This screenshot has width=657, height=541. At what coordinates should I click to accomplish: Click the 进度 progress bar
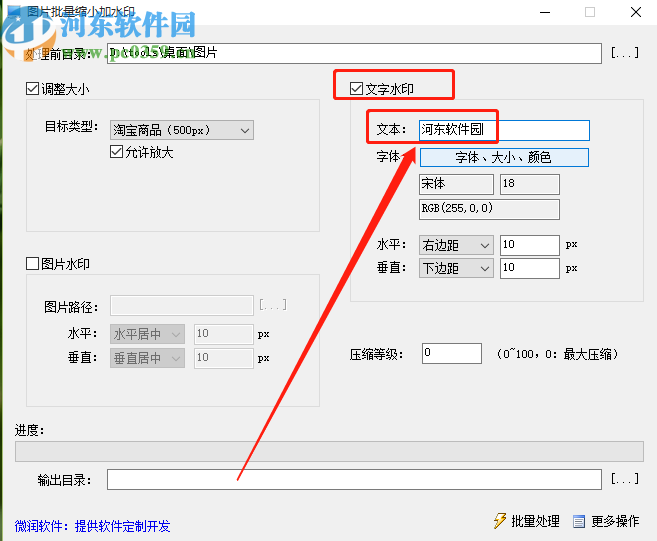point(329,451)
